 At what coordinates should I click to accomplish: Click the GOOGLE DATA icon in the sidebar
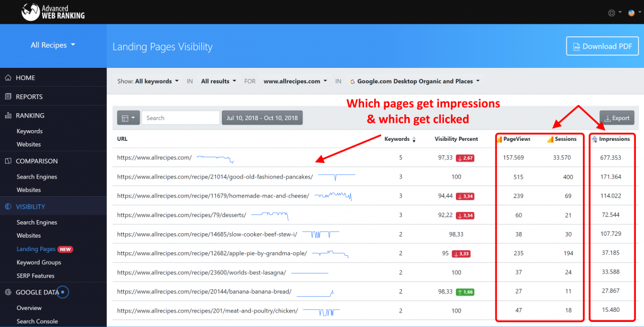coord(8,292)
